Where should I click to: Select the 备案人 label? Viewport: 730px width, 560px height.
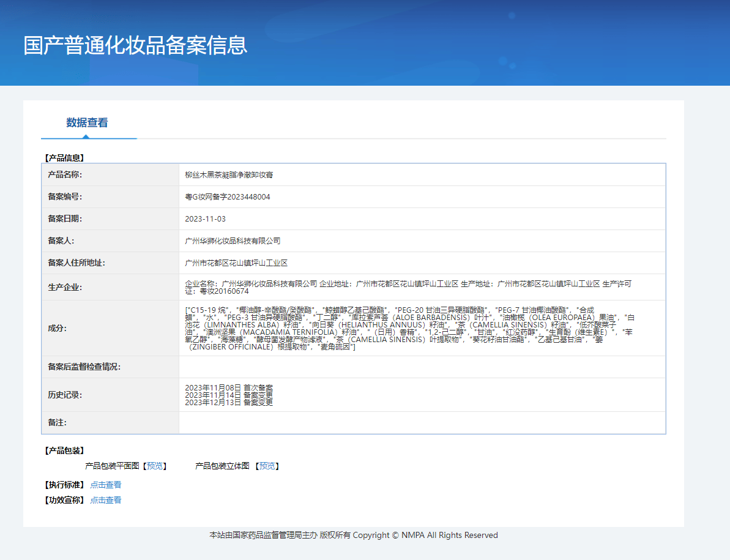click(x=61, y=241)
